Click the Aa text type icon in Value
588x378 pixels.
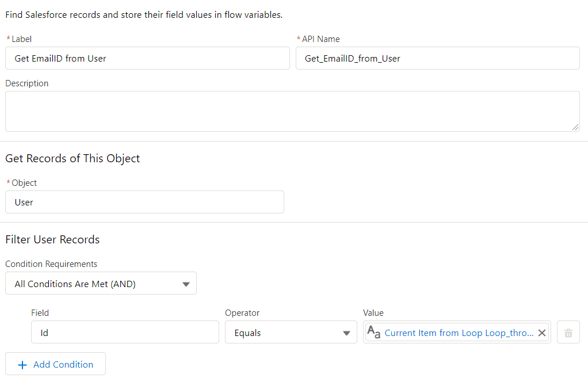click(x=373, y=332)
